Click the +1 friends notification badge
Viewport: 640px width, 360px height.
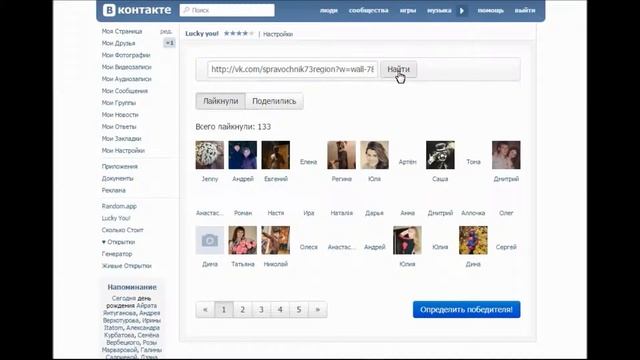click(x=169, y=43)
